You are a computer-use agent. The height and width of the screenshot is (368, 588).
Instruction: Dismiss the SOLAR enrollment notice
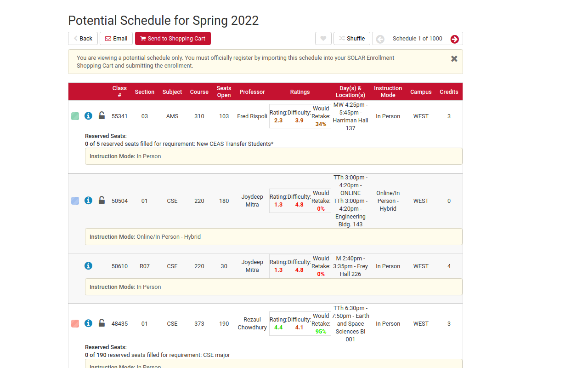[x=454, y=58]
